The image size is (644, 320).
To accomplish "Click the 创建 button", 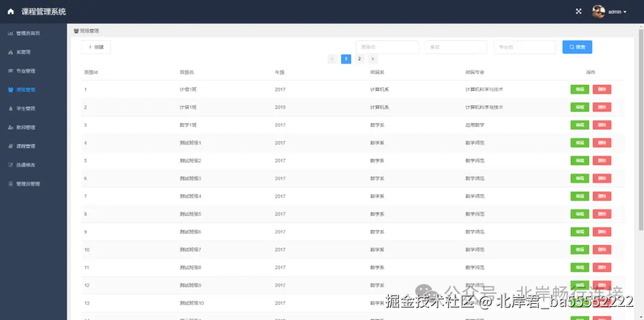I will [x=95, y=47].
